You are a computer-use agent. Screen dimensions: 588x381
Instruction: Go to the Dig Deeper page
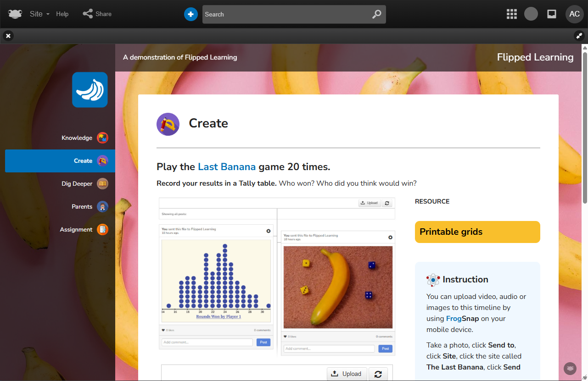click(x=77, y=184)
